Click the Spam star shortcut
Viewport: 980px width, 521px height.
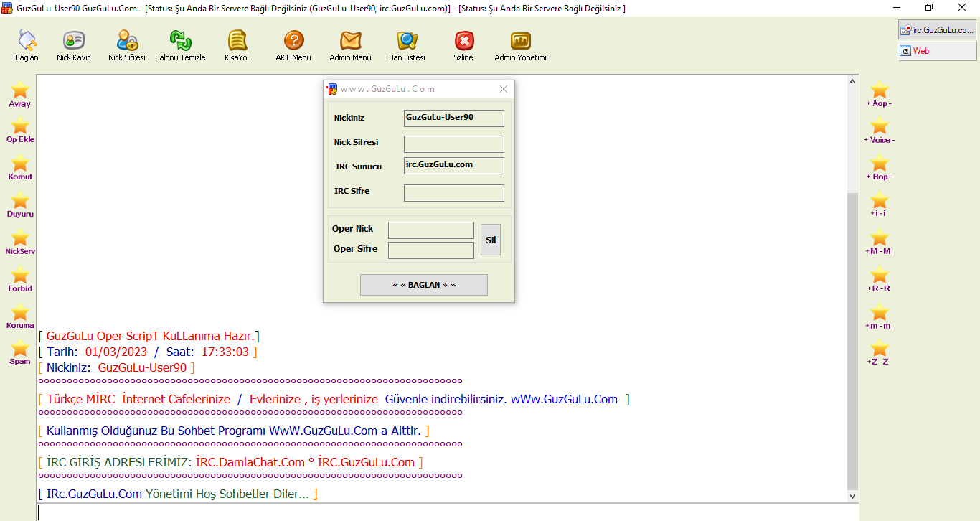click(20, 352)
